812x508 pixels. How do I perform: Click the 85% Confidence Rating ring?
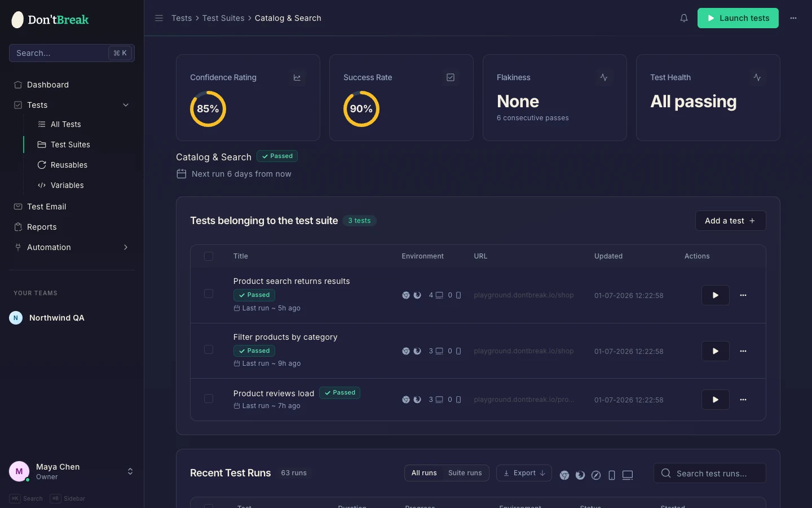coord(208,109)
